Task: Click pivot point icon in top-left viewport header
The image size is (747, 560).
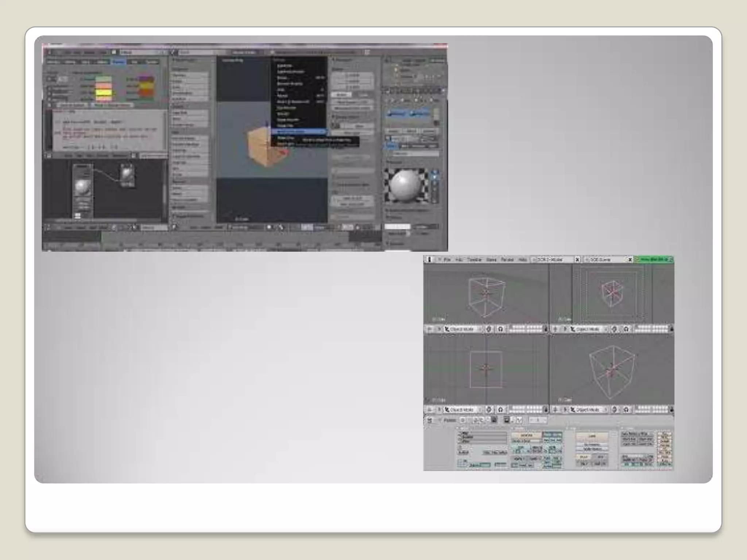Action: pyautogui.click(x=489, y=329)
